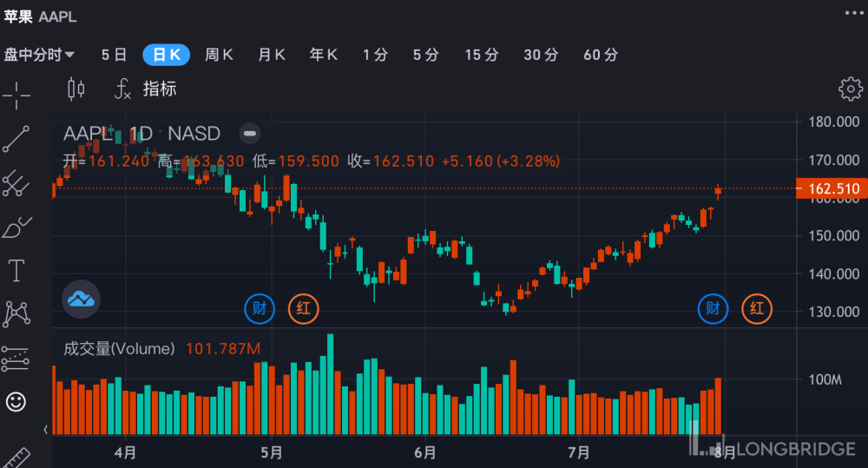Select the pitchfork drawing tool
The image size is (868, 468).
[x=16, y=182]
